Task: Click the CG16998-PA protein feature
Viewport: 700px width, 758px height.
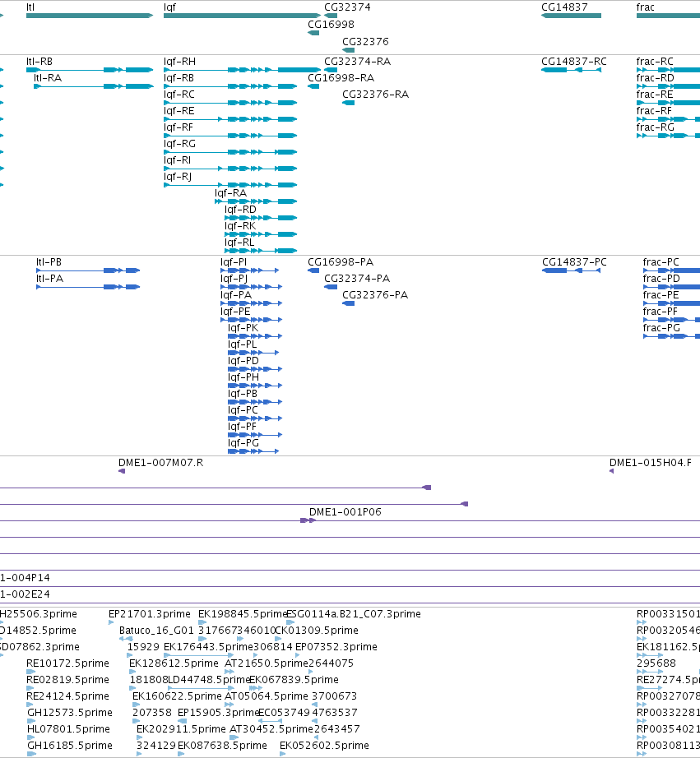Action: 313,270
